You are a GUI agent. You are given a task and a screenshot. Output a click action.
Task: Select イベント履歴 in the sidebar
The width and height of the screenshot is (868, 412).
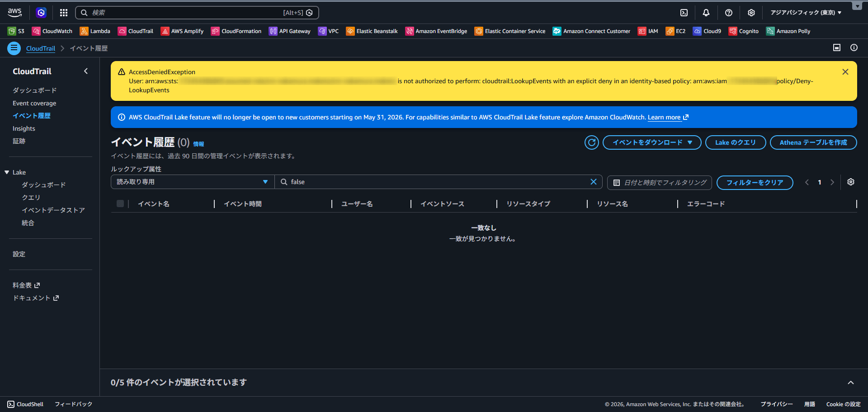coord(32,116)
